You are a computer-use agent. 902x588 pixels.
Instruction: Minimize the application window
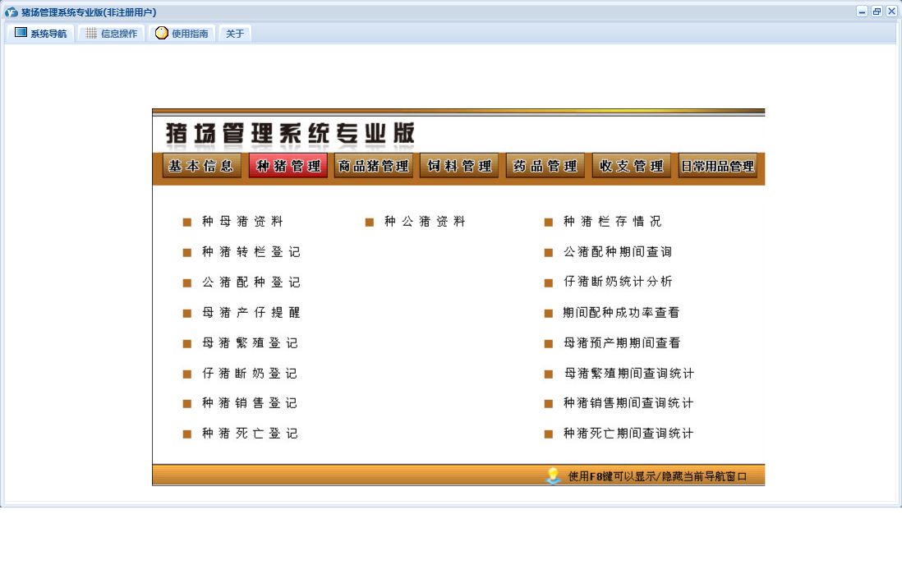tap(862, 11)
